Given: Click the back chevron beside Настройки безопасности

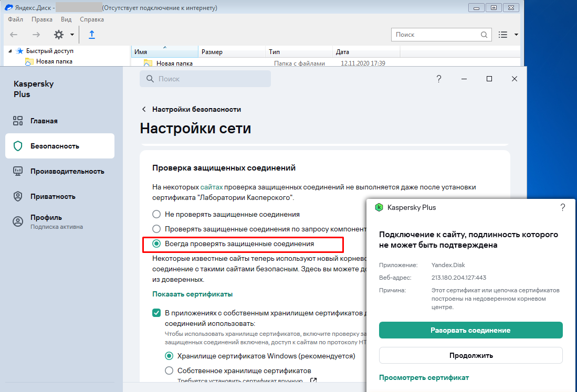Looking at the screenshot, I should point(144,109).
